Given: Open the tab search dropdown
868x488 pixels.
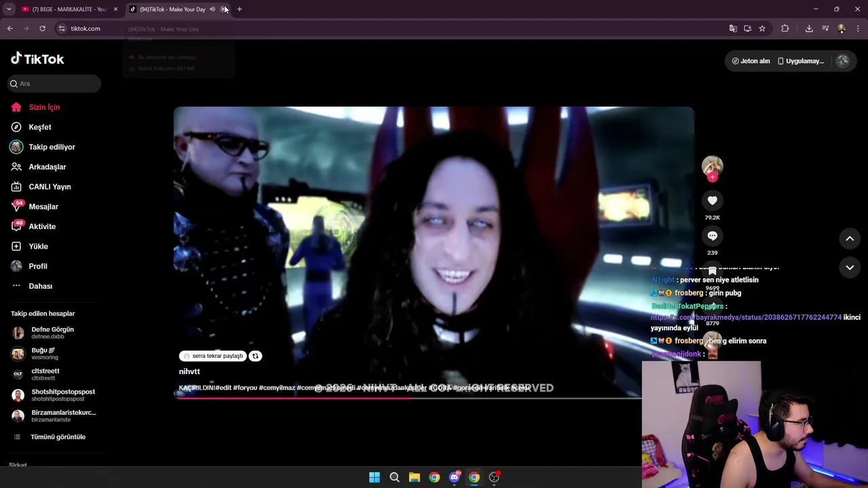Looking at the screenshot, I should (x=9, y=9).
